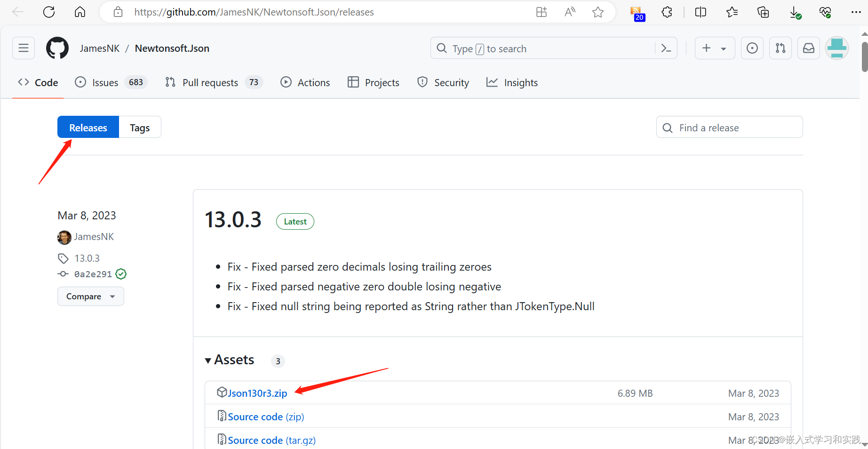Add page to favorites star icon

point(598,12)
